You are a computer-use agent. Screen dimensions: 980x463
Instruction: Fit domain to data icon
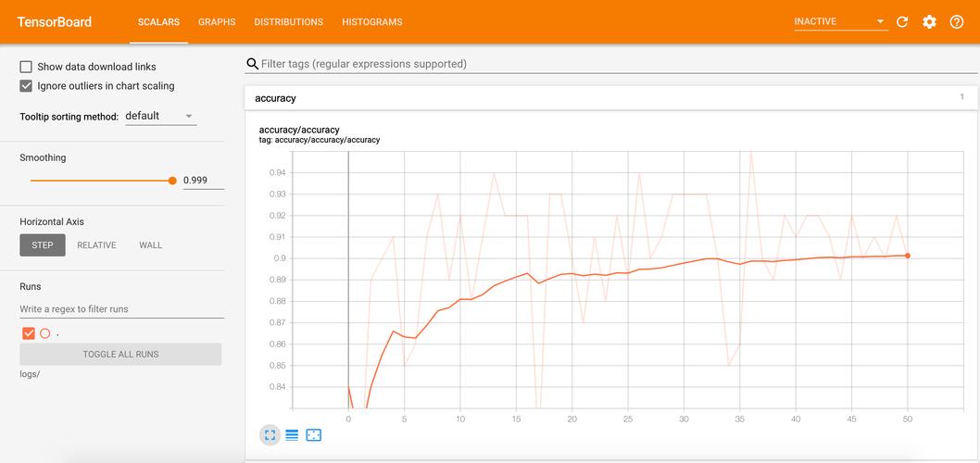[314, 435]
